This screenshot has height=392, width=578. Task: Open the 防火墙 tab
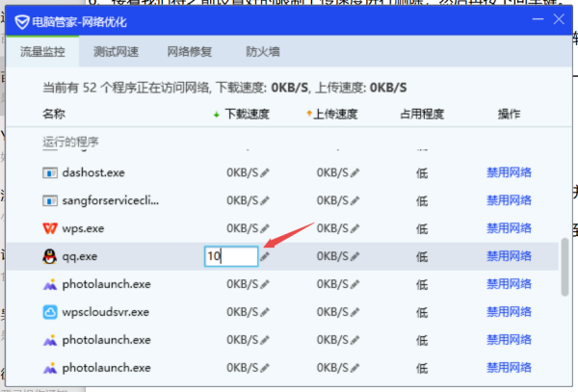tap(263, 52)
